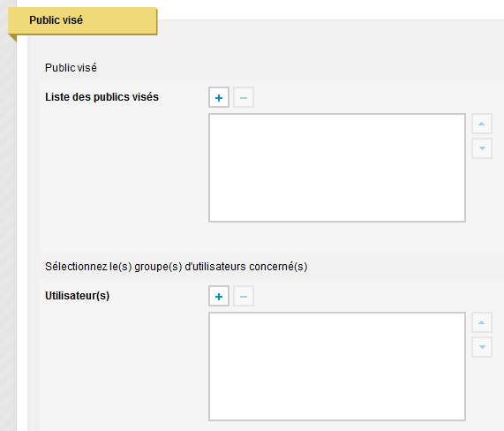The width and height of the screenshot is (504, 431).
Task: Add a user group to Utilisateur(s)
Action: pos(219,296)
